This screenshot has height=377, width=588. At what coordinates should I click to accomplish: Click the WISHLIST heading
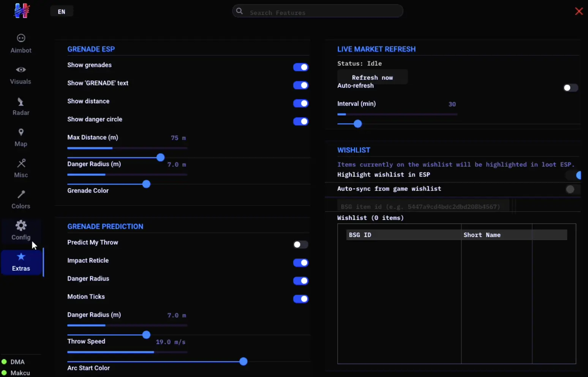pos(354,150)
